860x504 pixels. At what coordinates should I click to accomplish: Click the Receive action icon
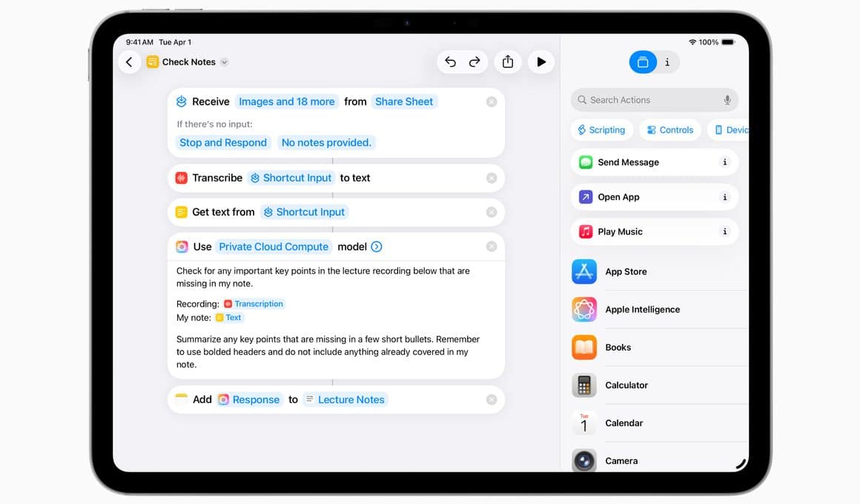tap(182, 102)
